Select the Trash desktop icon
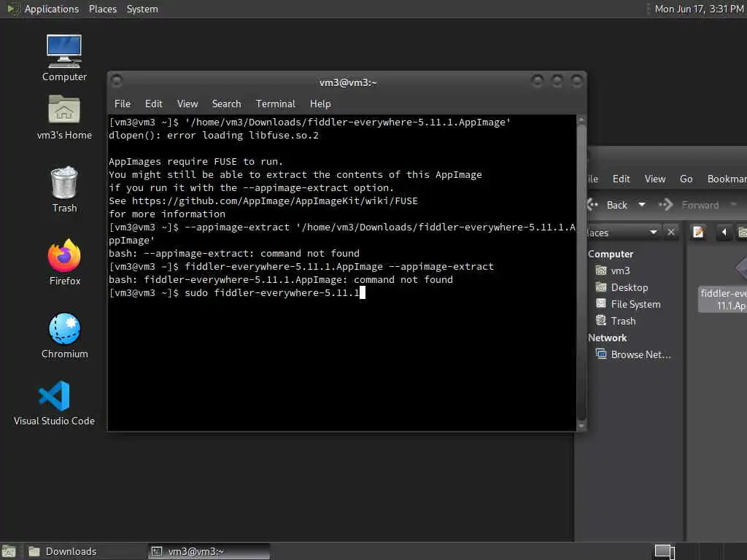The height and width of the screenshot is (560, 747). click(64, 190)
